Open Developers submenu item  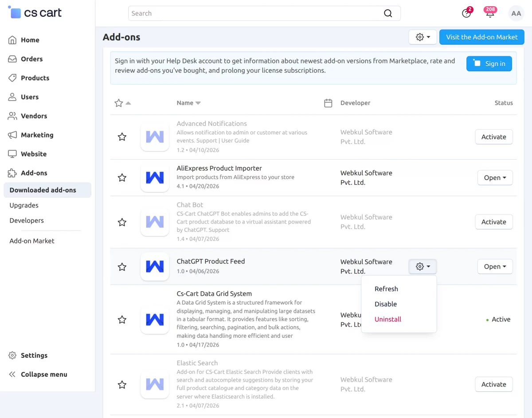[x=27, y=220]
